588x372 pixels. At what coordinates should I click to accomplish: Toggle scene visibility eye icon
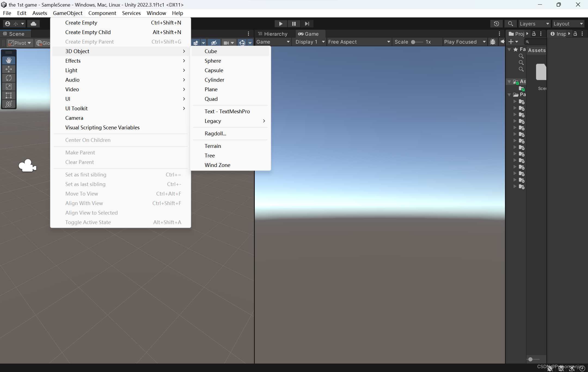point(214,42)
